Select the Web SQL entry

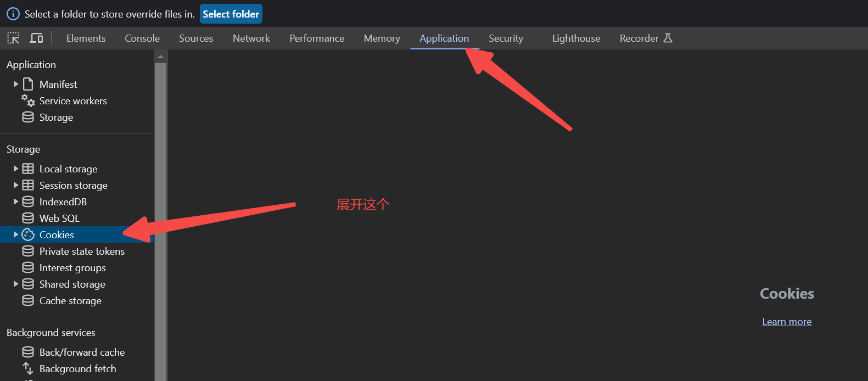coord(59,218)
